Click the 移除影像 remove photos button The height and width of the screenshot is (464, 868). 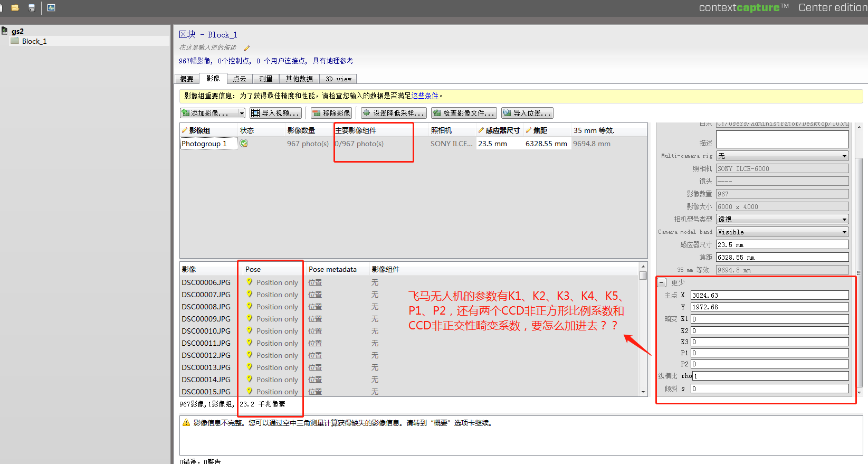[331, 113]
